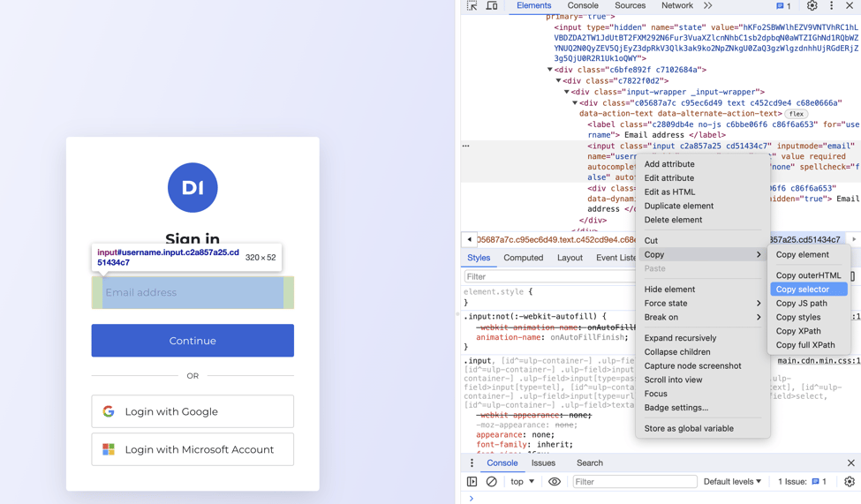Select Copy selector

809,289
